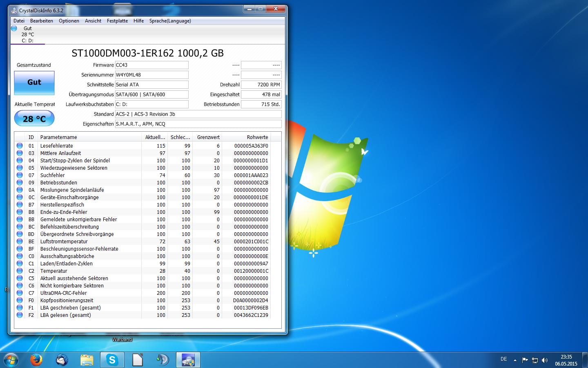Click status orb of Mittlere Anlaufzeit row
This screenshot has width=588, height=368.
pyautogui.click(x=20, y=153)
